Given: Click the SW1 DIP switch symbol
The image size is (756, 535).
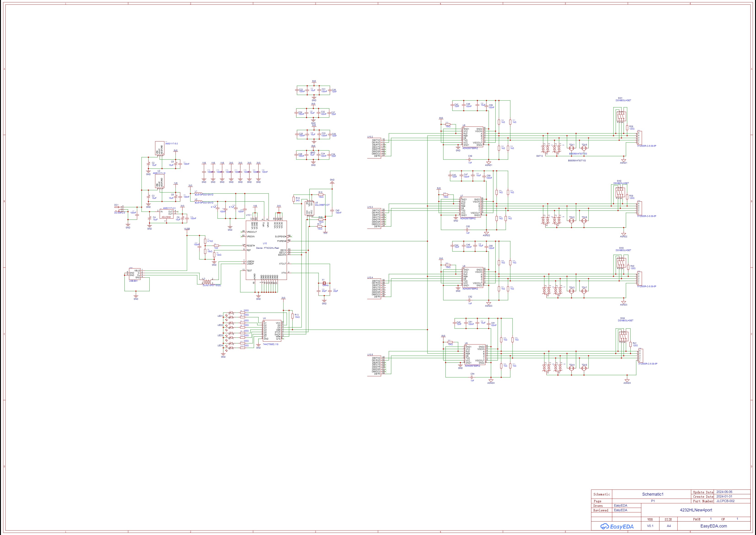Looking at the screenshot, I should click(x=621, y=117).
